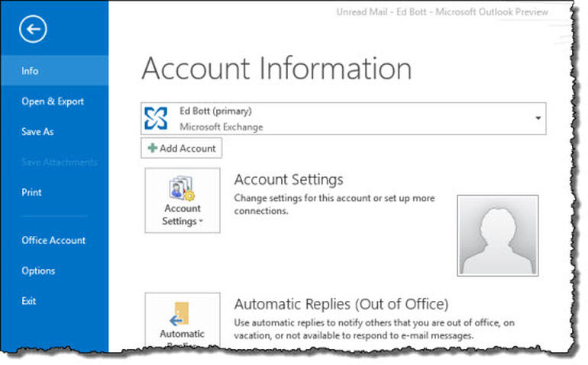The width and height of the screenshot is (588, 365).
Task: Open the Open & Export section
Action: coord(54,102)
